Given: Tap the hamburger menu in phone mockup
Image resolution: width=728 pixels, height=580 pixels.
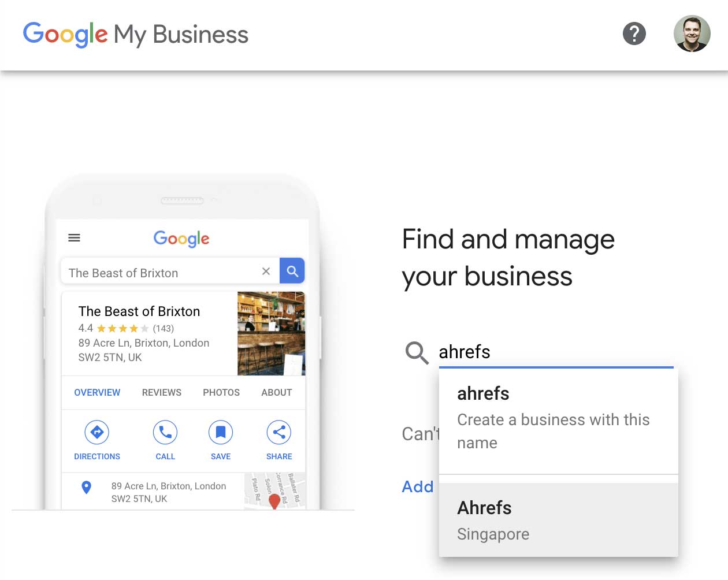Looking at the screenshot, I should tap(75, 237).
